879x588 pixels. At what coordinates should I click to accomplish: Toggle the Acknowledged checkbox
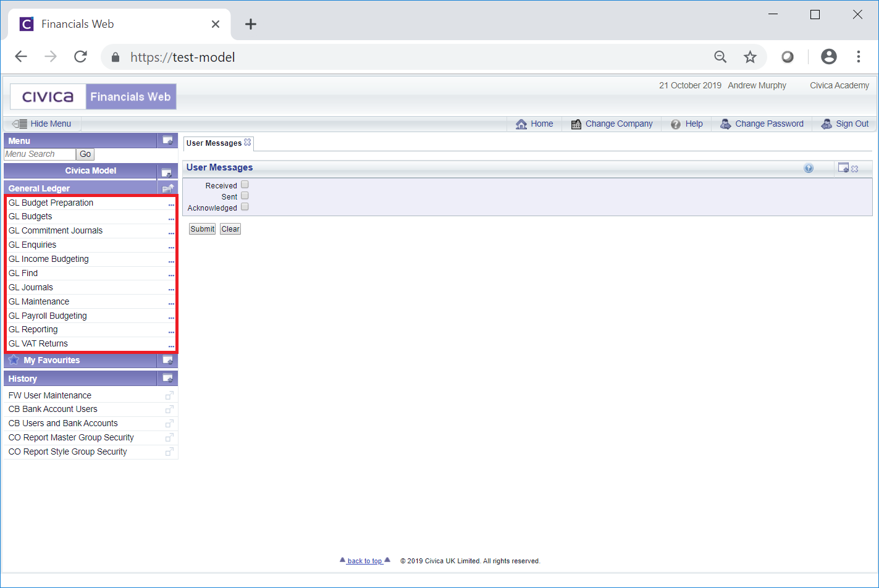tap(245, 207)
